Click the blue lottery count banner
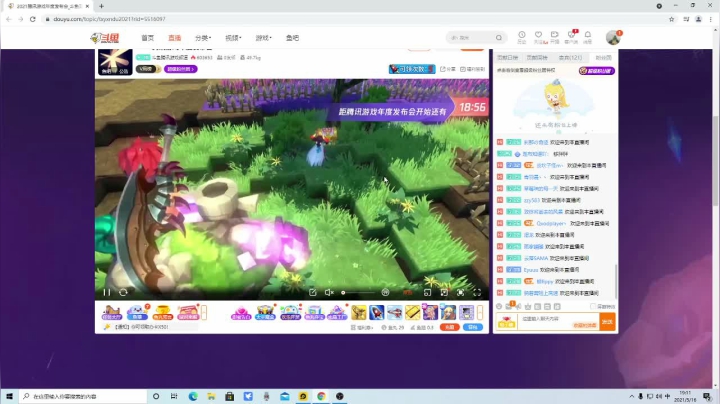The height and width of the screenshot is (404, 720). pos(412,69)
